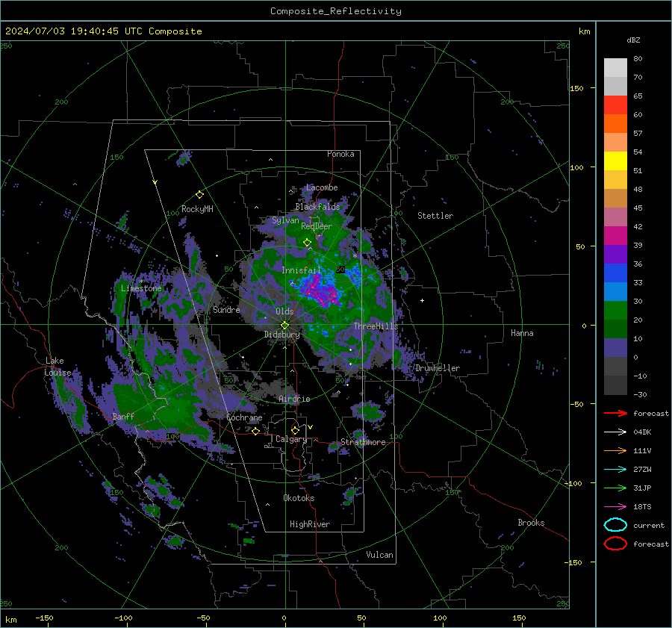Click the yellow radar-site diamond above Didsbury
This screenshot has height=628, width=672.
coord(284,326)
